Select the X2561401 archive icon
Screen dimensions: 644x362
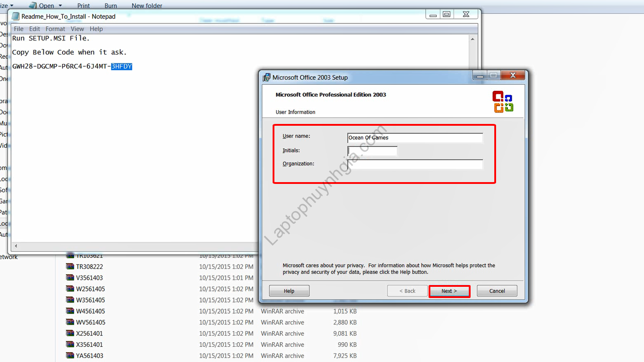[x=70, y=333]
